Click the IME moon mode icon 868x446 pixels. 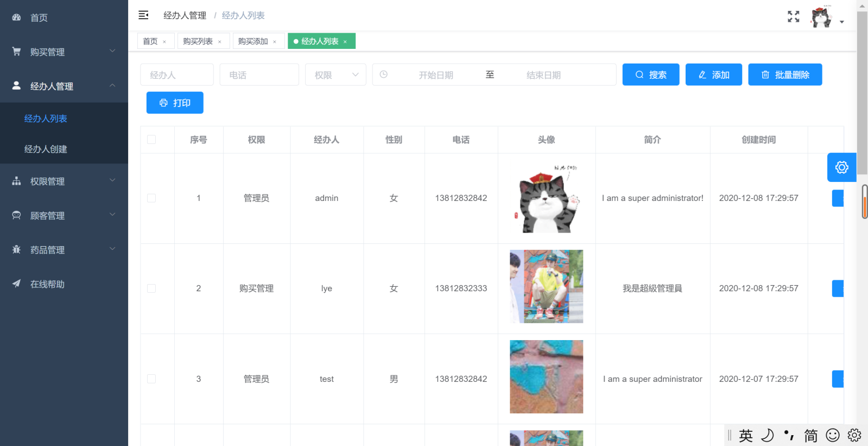768,435
